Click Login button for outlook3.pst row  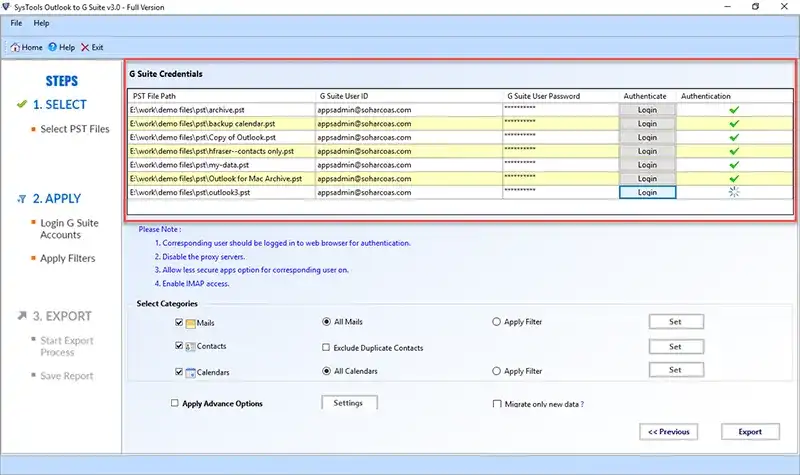coord(647,192)
